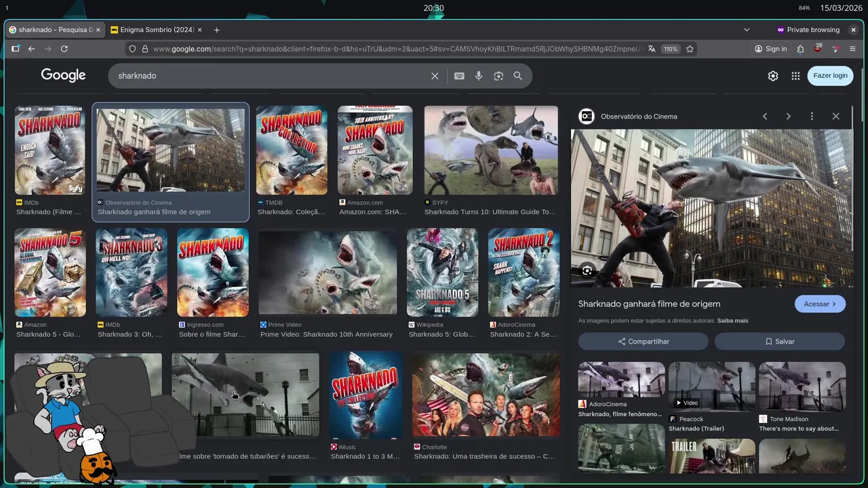
Task: Open the AdoroCinema Sharknado 2 thumbnail
Action: (524, 272)
